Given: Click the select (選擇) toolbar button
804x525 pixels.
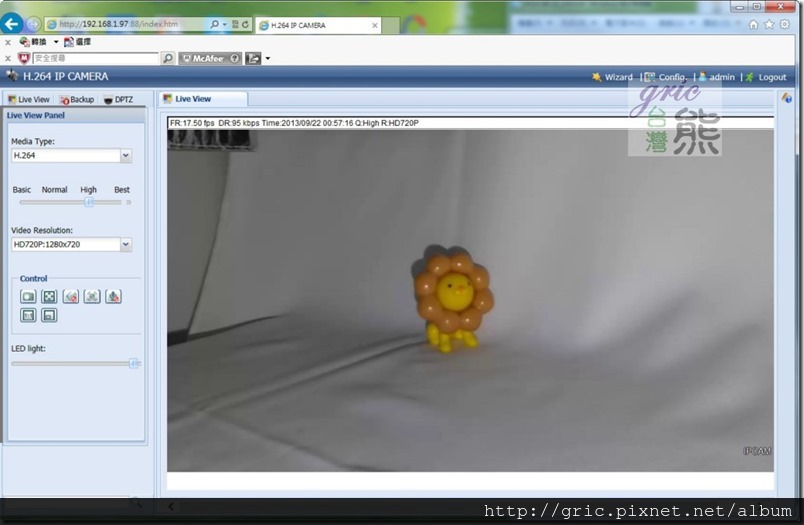Looking at the screenshot, I should click(77, 42).
